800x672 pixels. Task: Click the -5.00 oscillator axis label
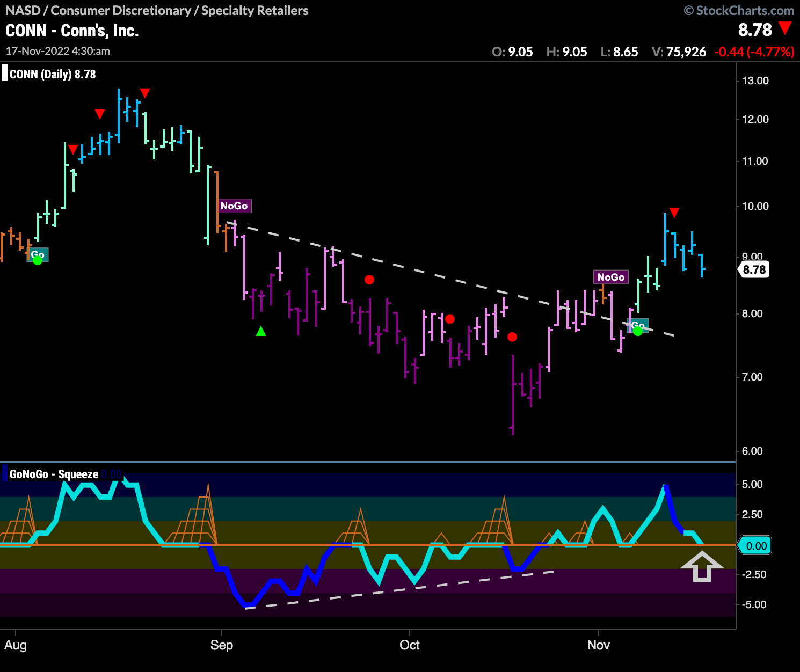click(753, 604)
